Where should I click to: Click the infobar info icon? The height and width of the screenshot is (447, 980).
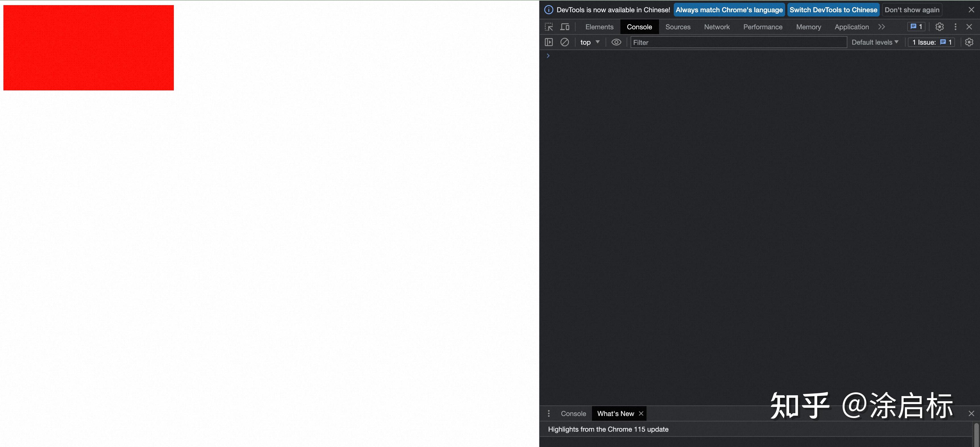coord(549,10)
